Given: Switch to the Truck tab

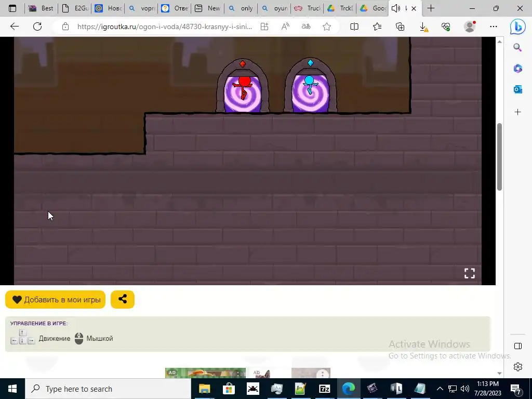Looking at the screenshot, I should point(308,8).
